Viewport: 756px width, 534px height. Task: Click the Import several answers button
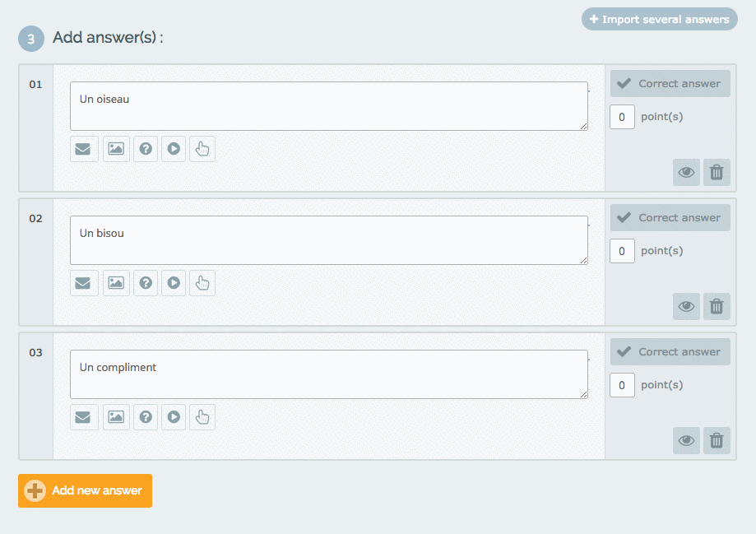coord(660,19)
